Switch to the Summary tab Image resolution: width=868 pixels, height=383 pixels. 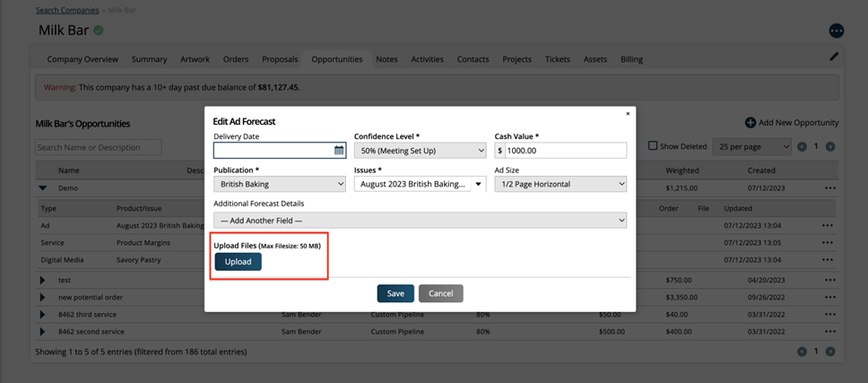click(x=149, y=59)
